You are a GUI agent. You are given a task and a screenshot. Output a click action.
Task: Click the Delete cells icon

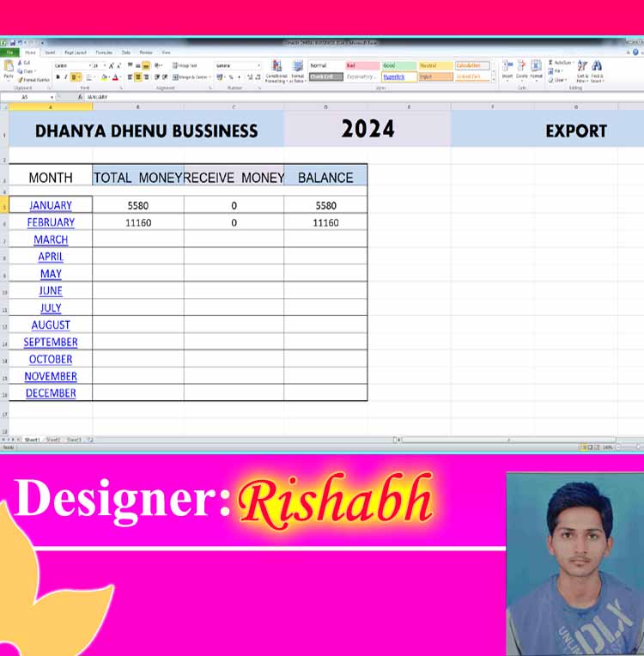point(521,68)
